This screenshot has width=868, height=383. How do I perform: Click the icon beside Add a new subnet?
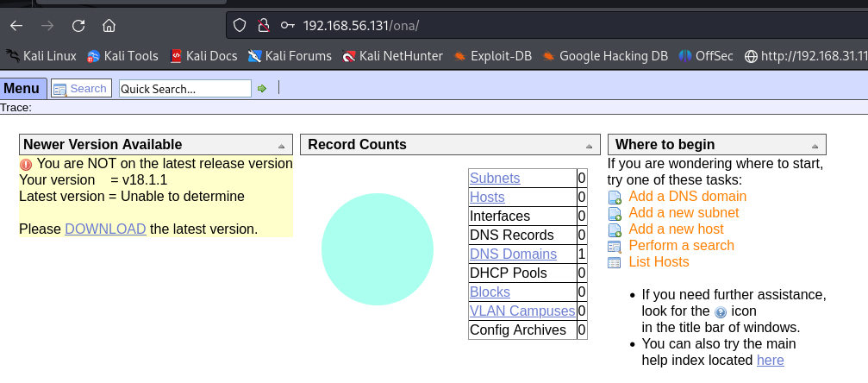point(615,213)
